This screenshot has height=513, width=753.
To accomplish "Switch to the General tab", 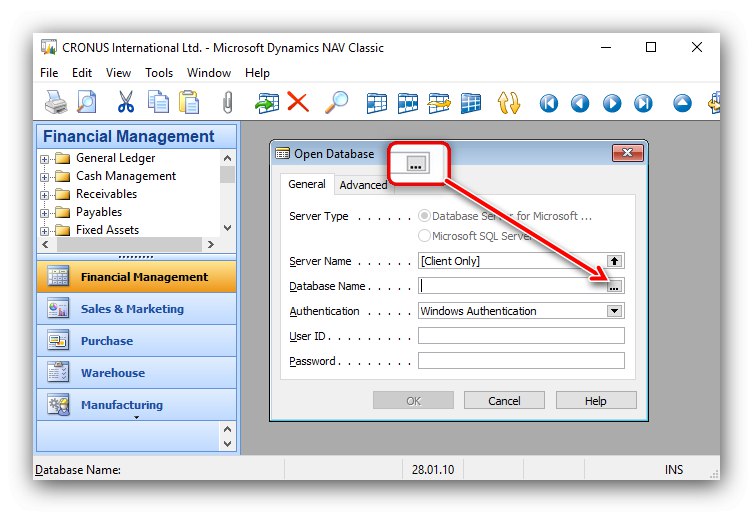I will [x=306, y=184].
